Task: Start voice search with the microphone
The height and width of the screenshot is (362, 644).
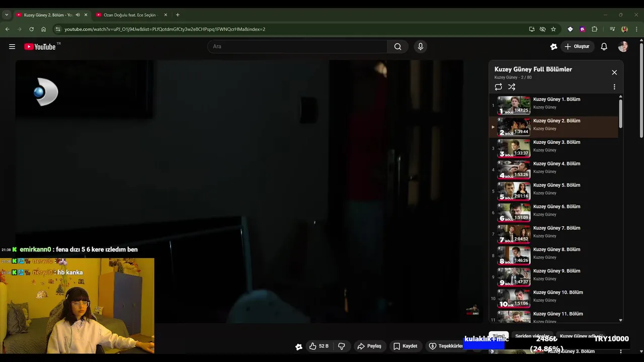Action: [x=421, y=47]
